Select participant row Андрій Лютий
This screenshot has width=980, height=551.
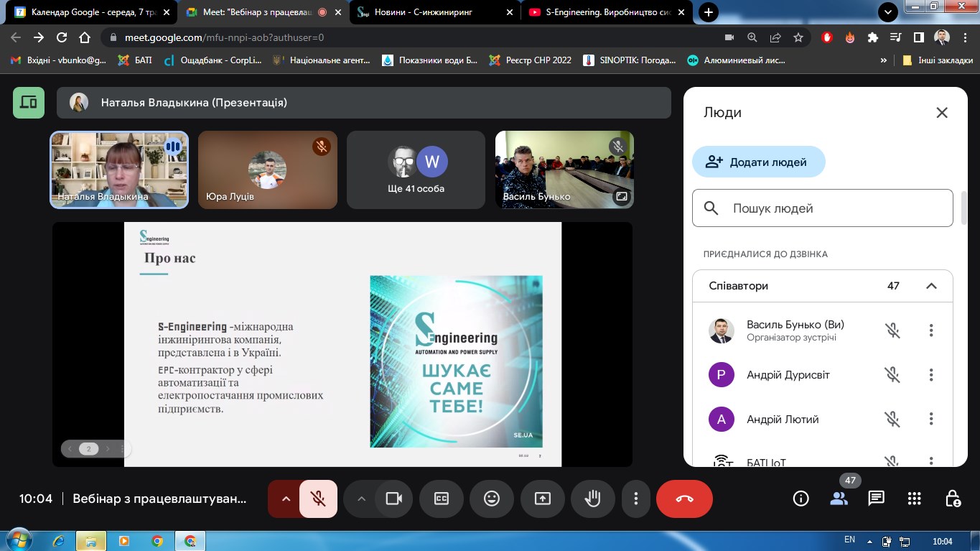point(823,420)
